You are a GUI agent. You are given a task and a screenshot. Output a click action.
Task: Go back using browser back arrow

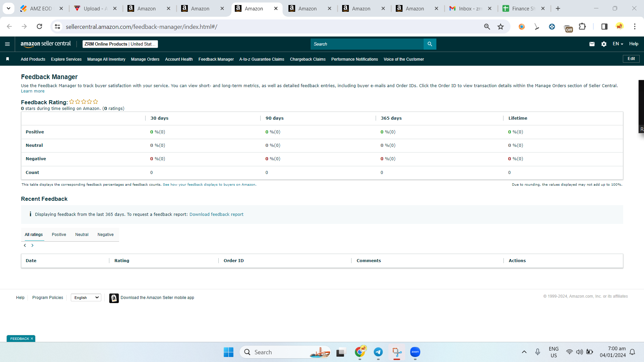coord(9,26)
